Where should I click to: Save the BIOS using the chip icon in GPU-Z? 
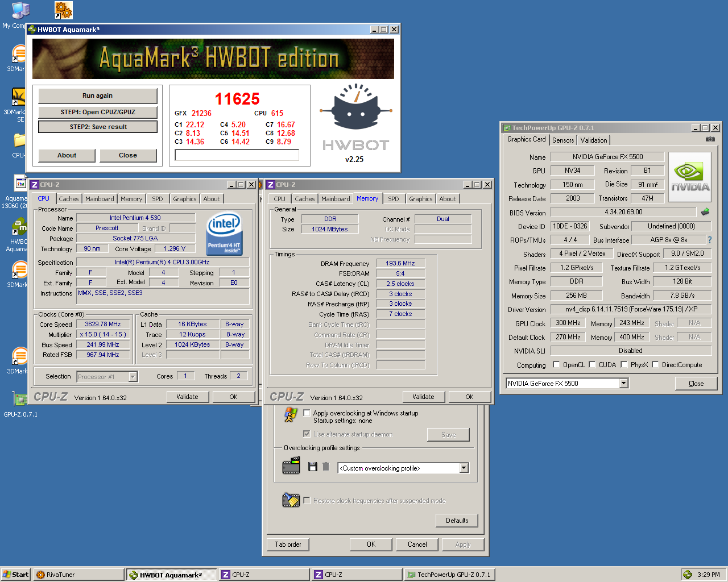705,211
